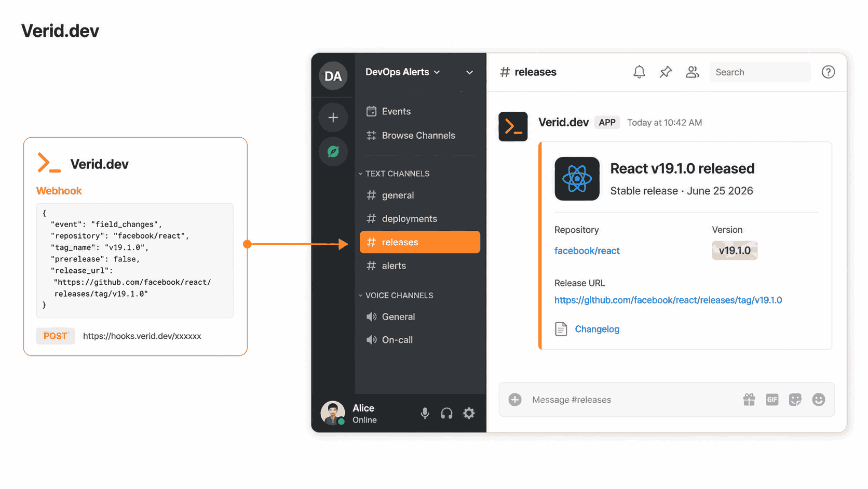Open the sticker picker icon
Screen dimensions: 868x489
pos(795,400)
